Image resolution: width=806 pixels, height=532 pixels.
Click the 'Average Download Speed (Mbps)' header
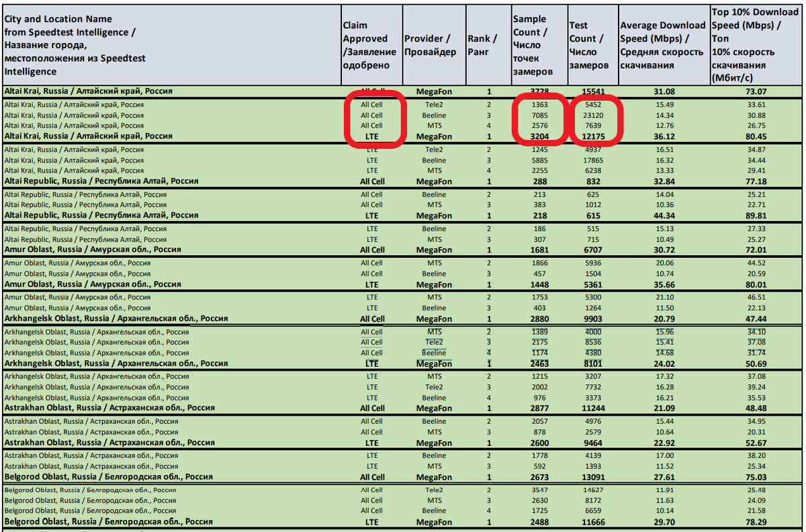pyautogui.click(x=664, y=45)
